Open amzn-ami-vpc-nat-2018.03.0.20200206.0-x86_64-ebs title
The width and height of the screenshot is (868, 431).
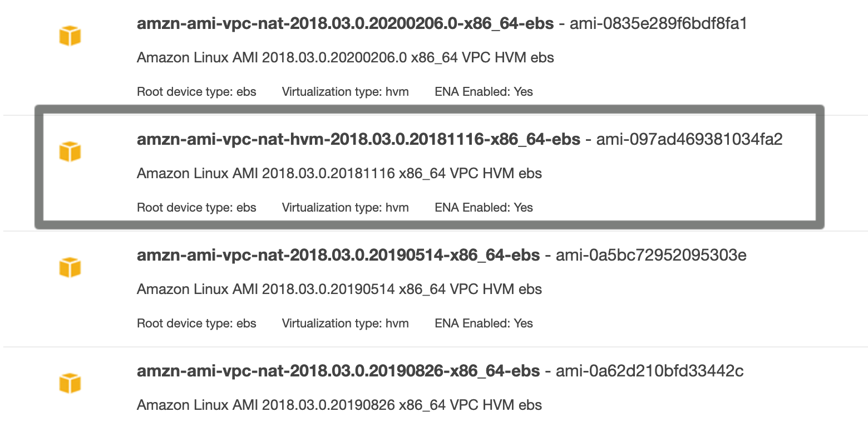click(345, 24)
